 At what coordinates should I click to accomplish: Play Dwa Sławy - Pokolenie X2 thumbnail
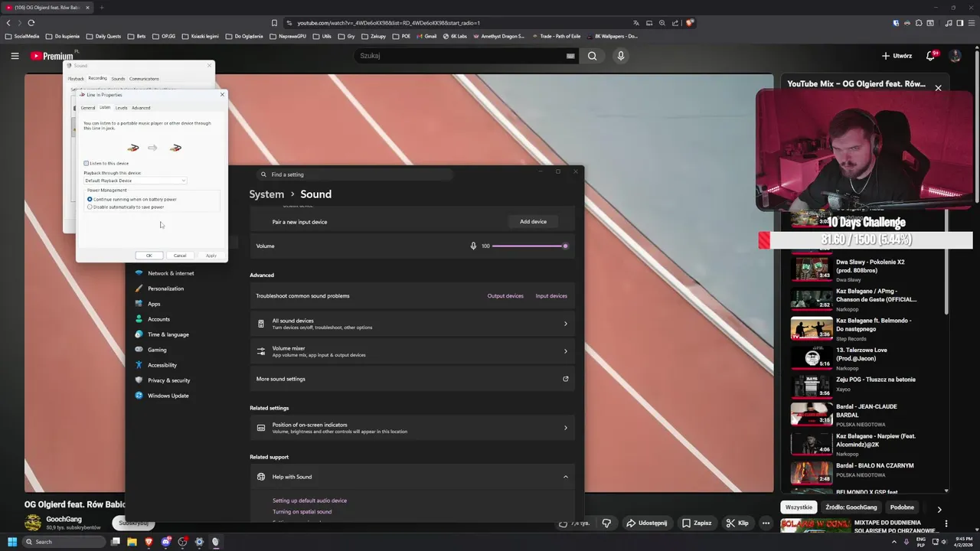click(x=811, y=269)
